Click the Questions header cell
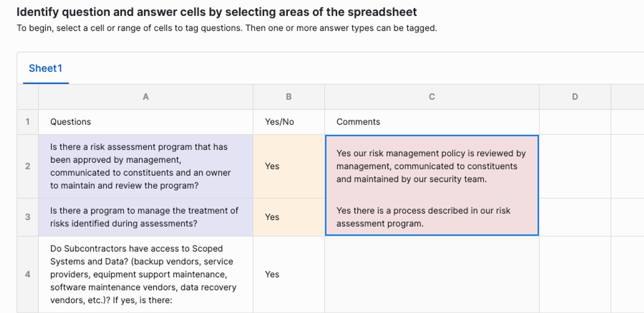Viewport: 644px width, 313px height. pos(146,122)
